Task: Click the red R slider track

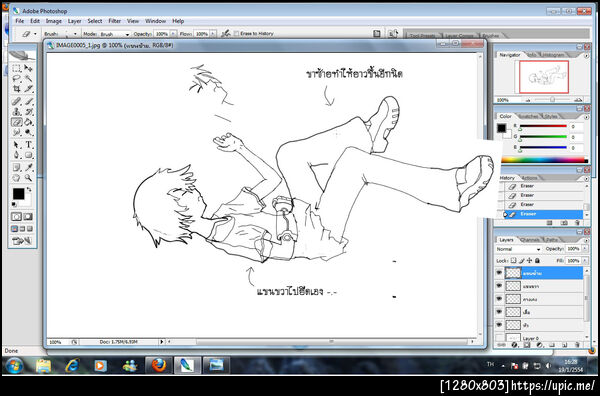Action: (543, 126)
